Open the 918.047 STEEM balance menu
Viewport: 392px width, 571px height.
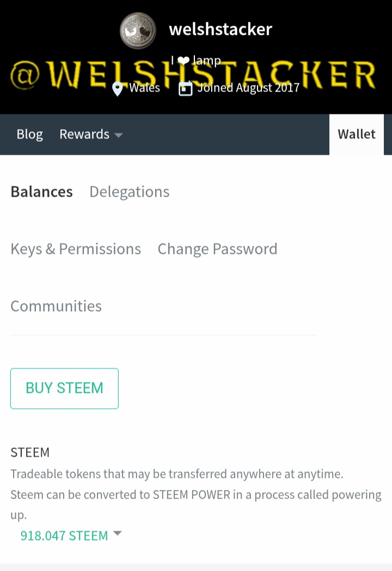click(x=64, y=536)
